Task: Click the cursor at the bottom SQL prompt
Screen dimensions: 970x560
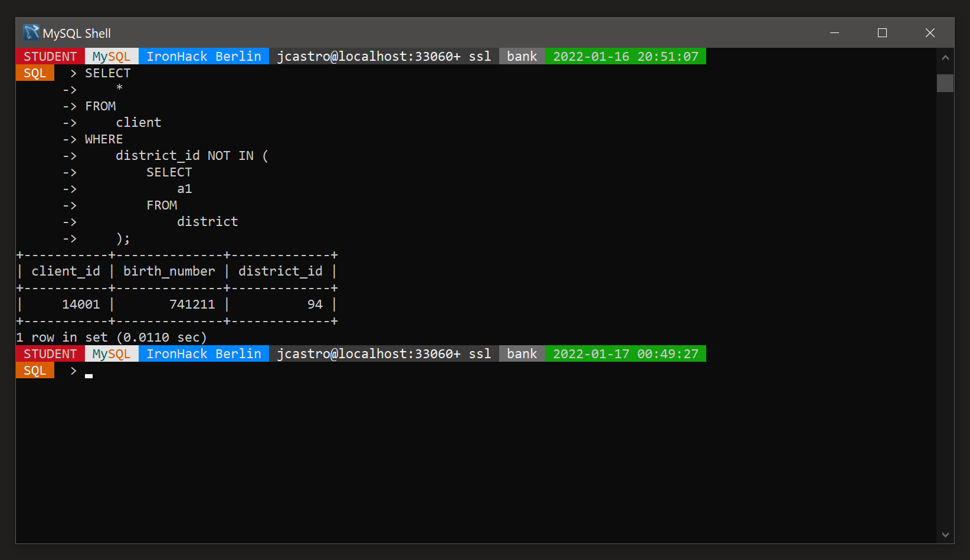Action: coord(89,375)
